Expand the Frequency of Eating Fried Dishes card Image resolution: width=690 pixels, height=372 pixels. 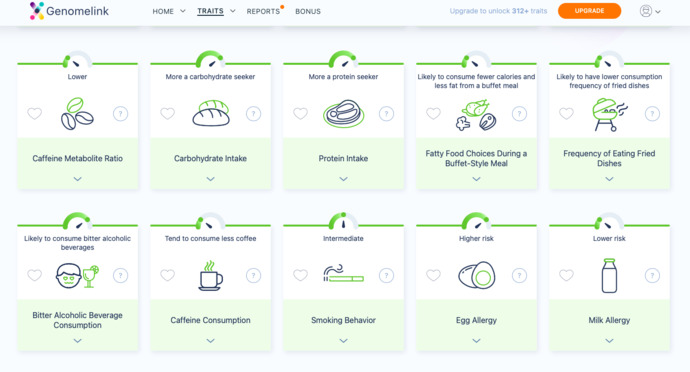(x=609, y=179)
